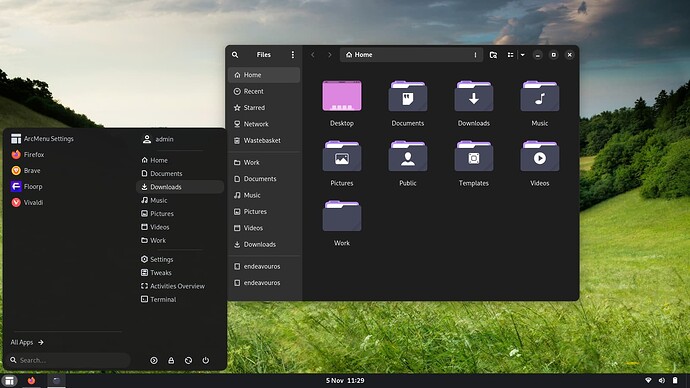Click admin user entry in ArcMenu

pyautogui.click(x=158, y=139)
